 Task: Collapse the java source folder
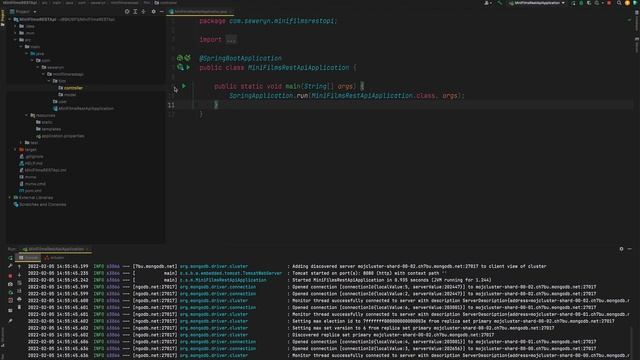pos(27,53)
